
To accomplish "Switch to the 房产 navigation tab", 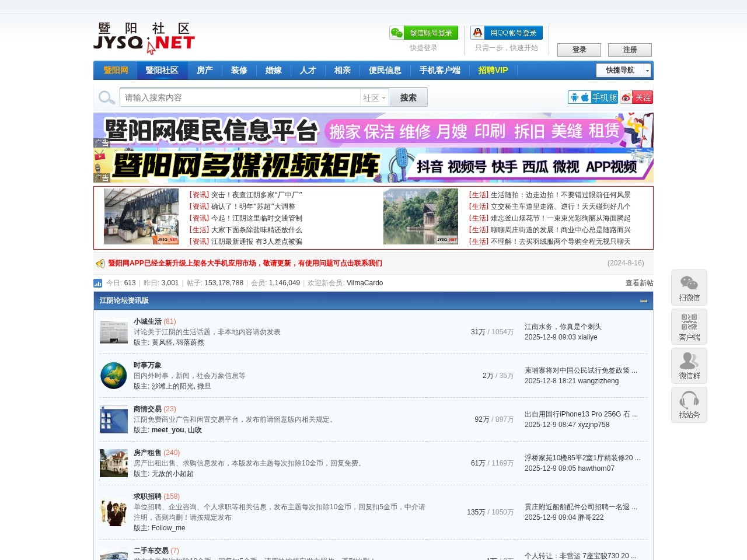I will click(205, 70).
